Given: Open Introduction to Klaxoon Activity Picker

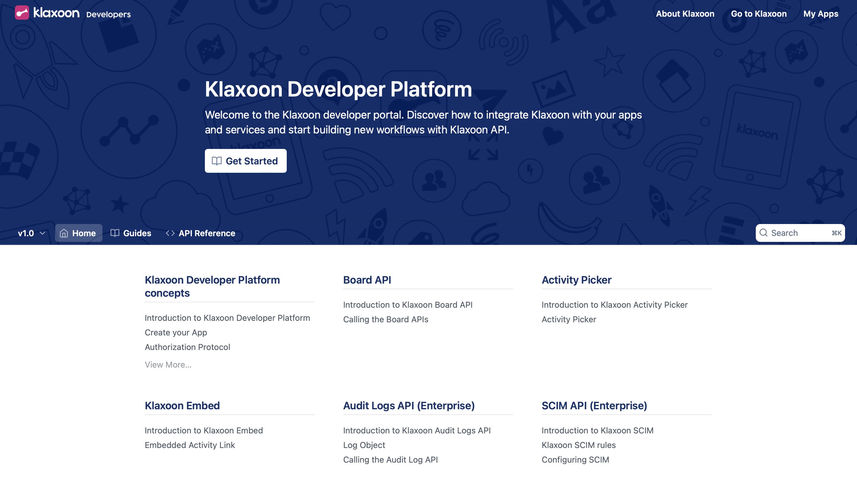Looking at the screenshot, I should (615, 305).
